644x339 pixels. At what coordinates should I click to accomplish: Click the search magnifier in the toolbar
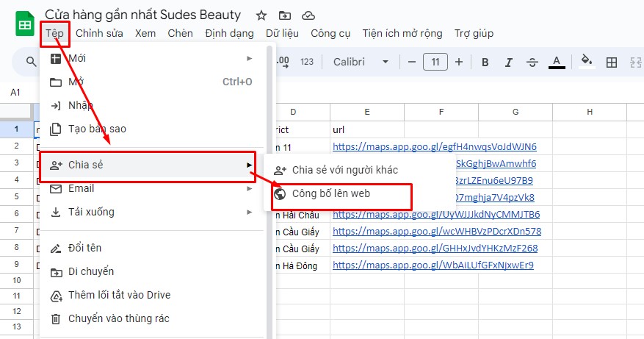32,62
